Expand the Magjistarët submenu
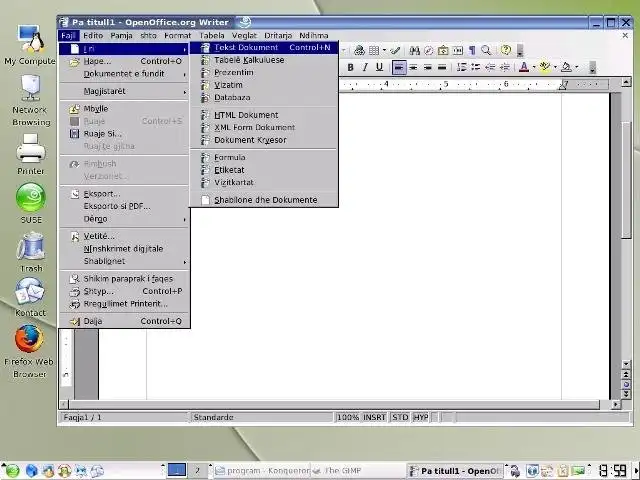 coord(124,91)
